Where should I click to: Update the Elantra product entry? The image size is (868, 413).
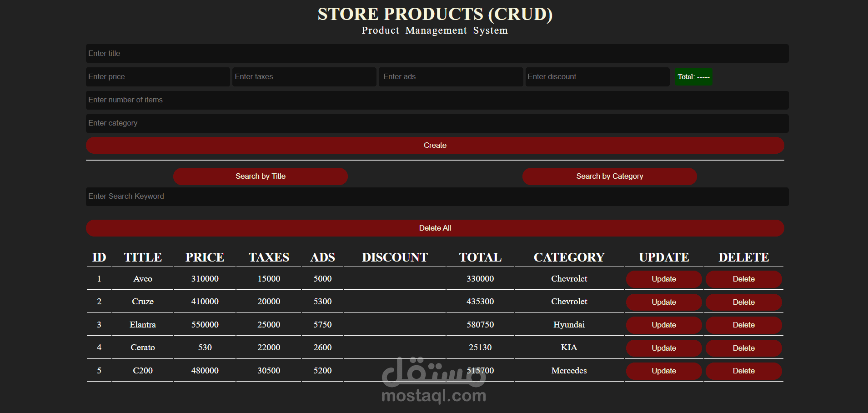tap(663, 325)
